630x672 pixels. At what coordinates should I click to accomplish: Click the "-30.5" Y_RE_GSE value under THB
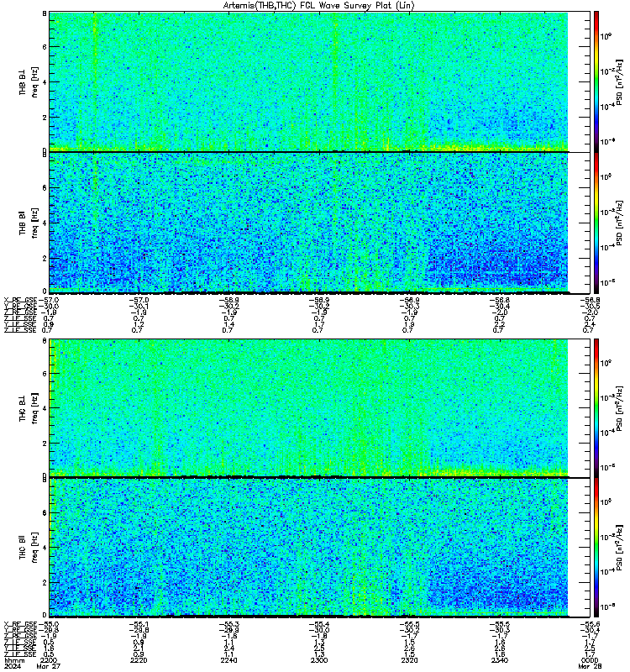(591, 306)
